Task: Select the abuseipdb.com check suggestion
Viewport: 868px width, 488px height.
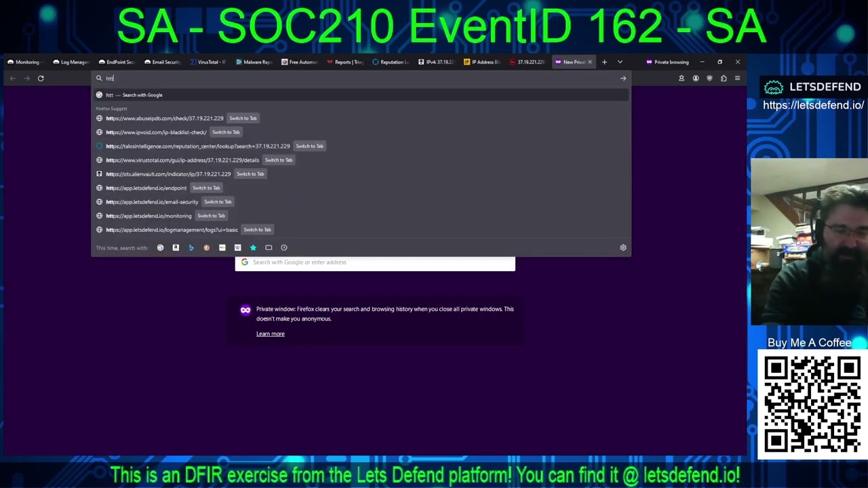Action: 361,118
